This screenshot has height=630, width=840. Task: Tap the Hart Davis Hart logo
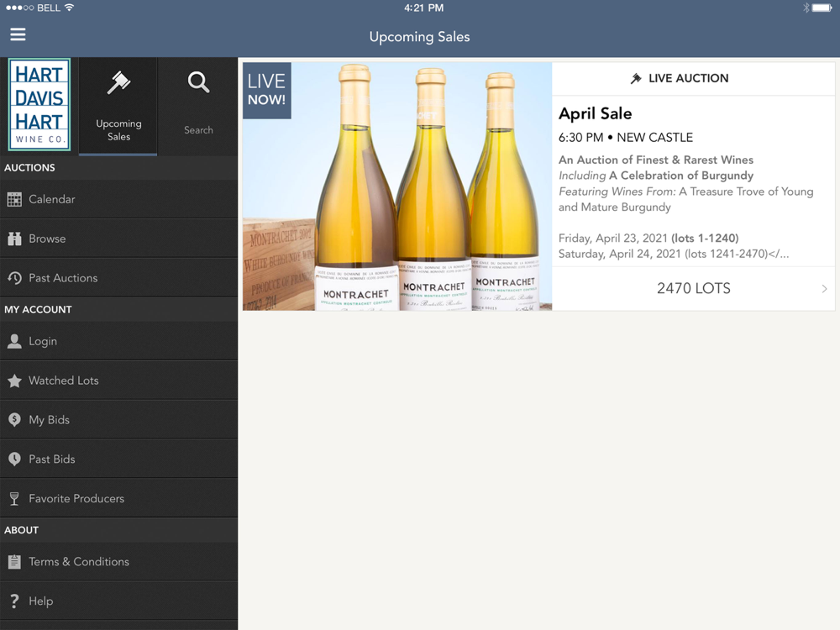pyautogui.click(x=39, y=104)
